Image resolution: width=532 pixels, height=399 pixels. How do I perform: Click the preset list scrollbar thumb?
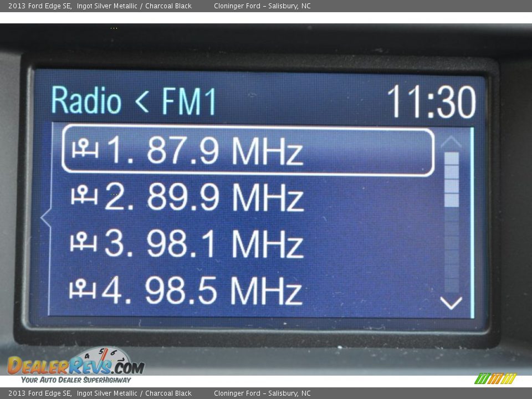[452, 180]
